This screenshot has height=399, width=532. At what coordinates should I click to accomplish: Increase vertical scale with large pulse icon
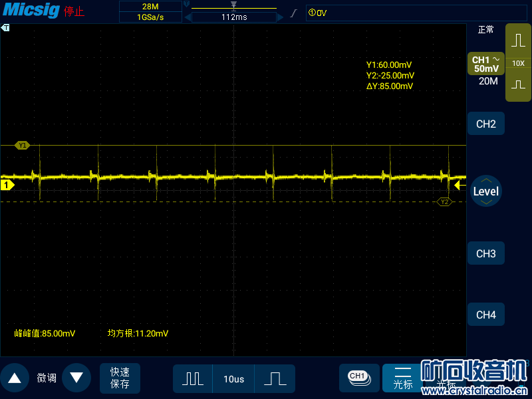tap(518, 41)
